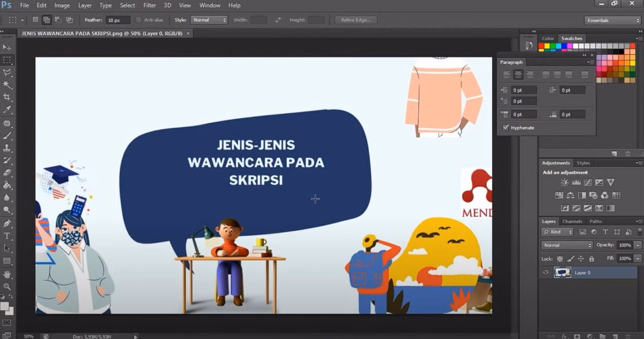Select the Clone Stamp tool

click(x=7, y=148)
